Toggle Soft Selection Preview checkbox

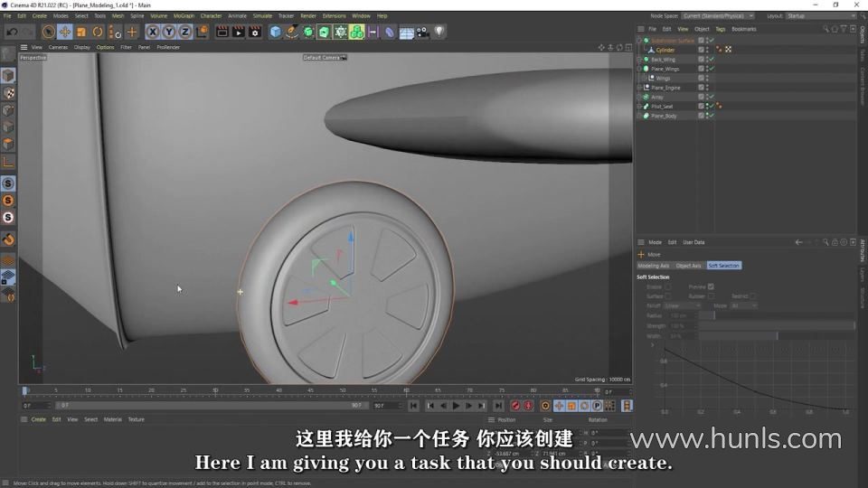pyautogui.click(x=711, y=286)
